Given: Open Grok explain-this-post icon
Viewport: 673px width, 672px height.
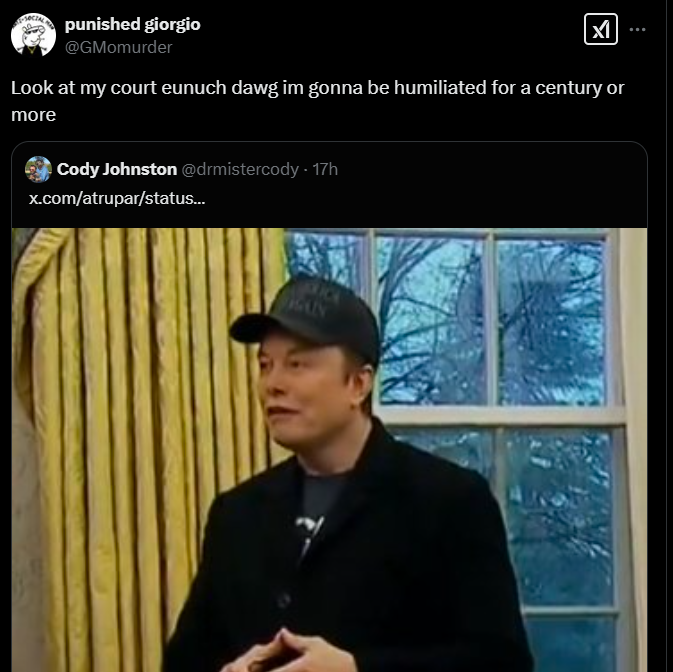Looking at the screenshot, I should click(x=600, y=30).
